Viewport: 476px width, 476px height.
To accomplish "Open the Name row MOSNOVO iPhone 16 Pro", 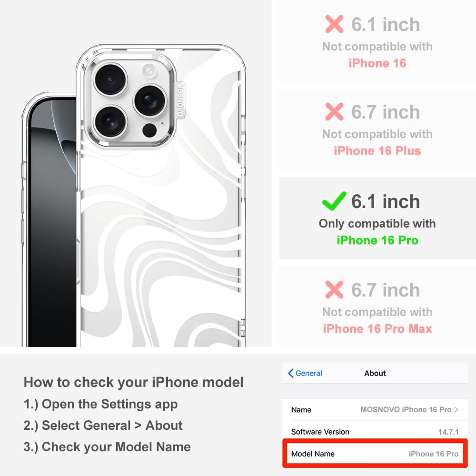I will point(375,409).
